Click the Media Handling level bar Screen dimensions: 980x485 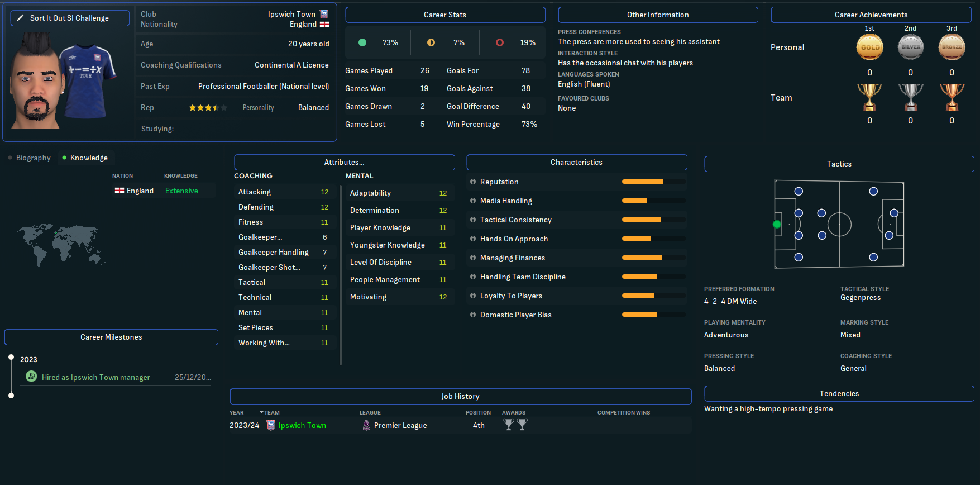[654, 201]
